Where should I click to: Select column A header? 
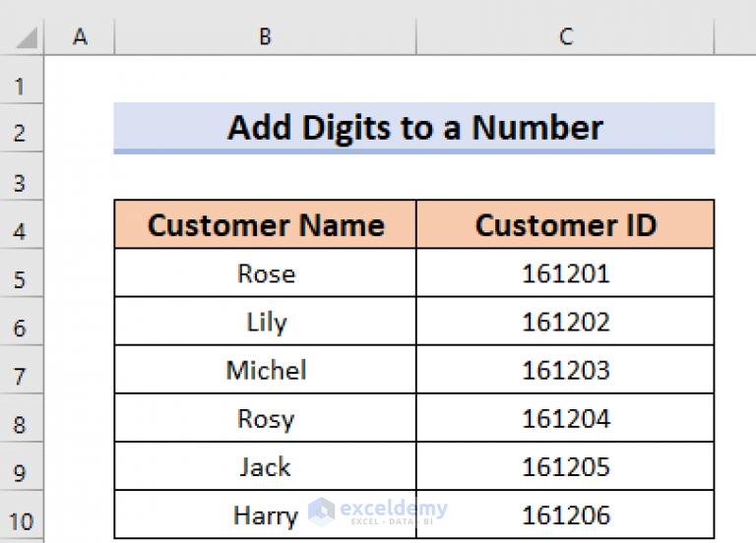click(x=80, y=37)
